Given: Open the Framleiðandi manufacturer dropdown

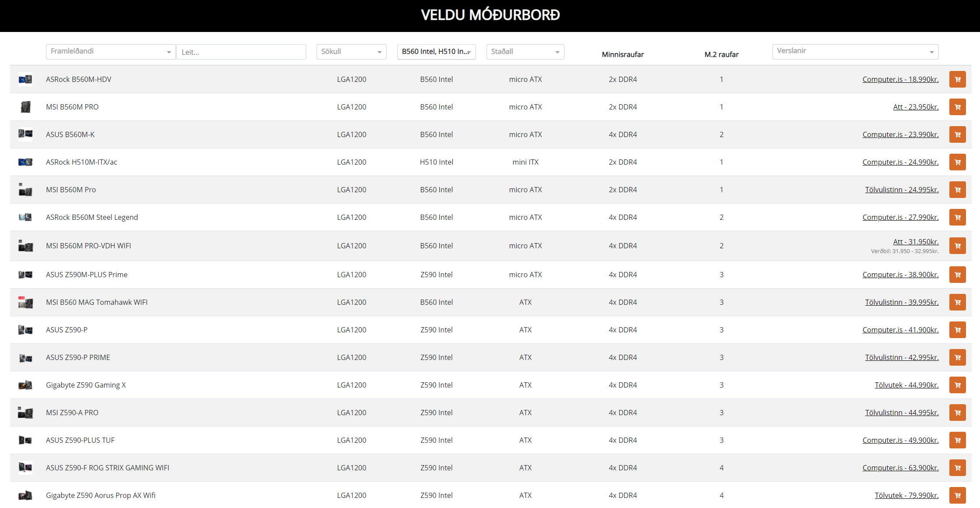Looking at the screenshot, I should (x=110, y=52).
